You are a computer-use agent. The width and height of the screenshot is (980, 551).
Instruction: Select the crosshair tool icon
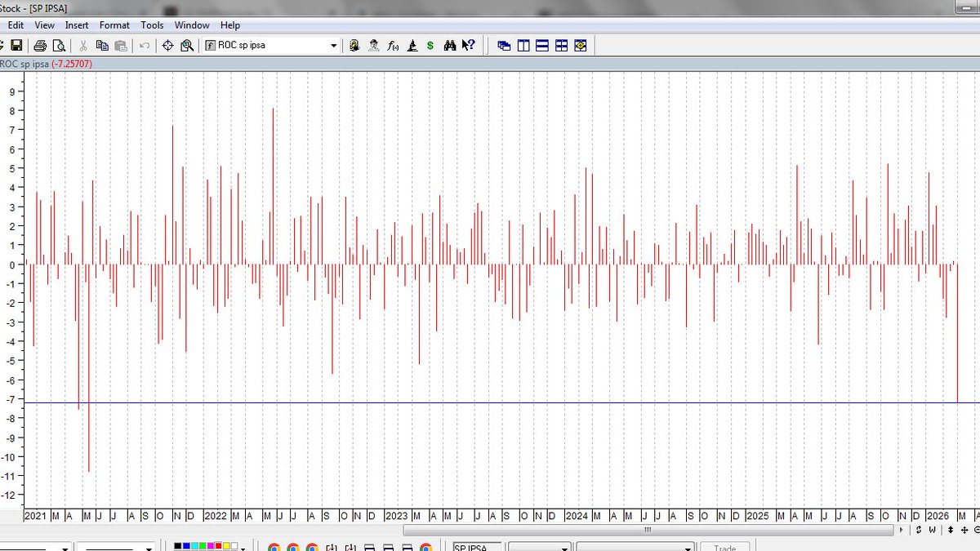(167, 46)
